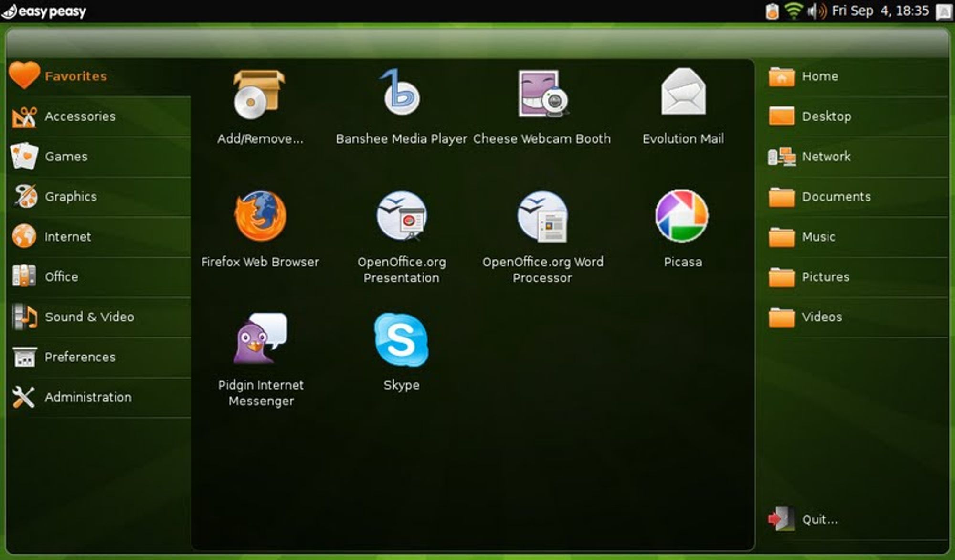The height and width of the screenshot is (560, 955).
Task: Switch to Accessories category
Action: [99, 116]
